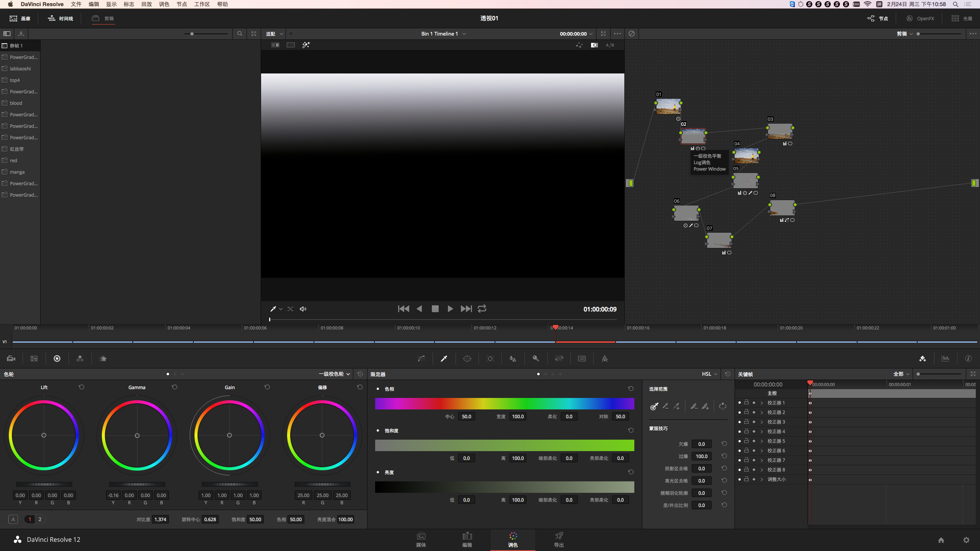
Task: Expand the Corrector 1 keyframe track
Action: [762, 403]
